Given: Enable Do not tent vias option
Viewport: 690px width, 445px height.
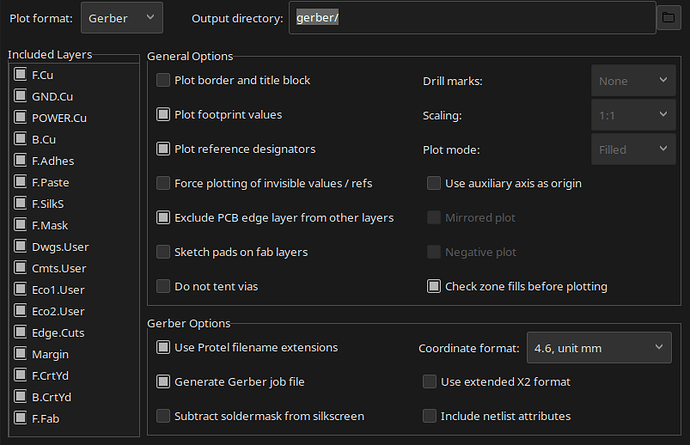Looking at the screenshot, I should pos(163,286).
